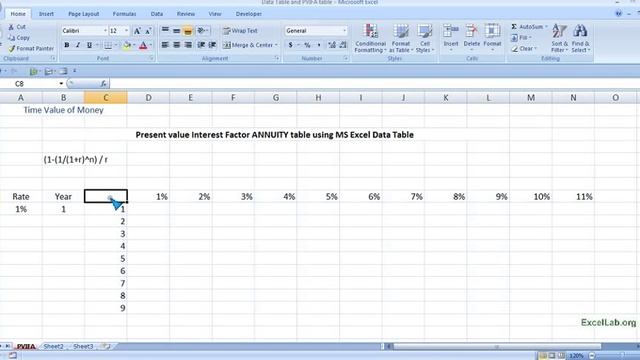
Task: Toggle Italic formatting
Action: tap(78, 45)
